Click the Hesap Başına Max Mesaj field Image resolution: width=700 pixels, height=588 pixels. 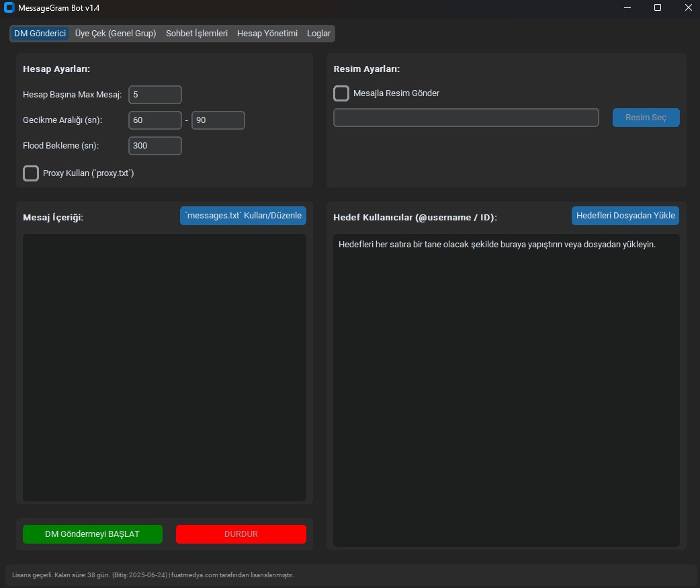[x=155, y=95]
